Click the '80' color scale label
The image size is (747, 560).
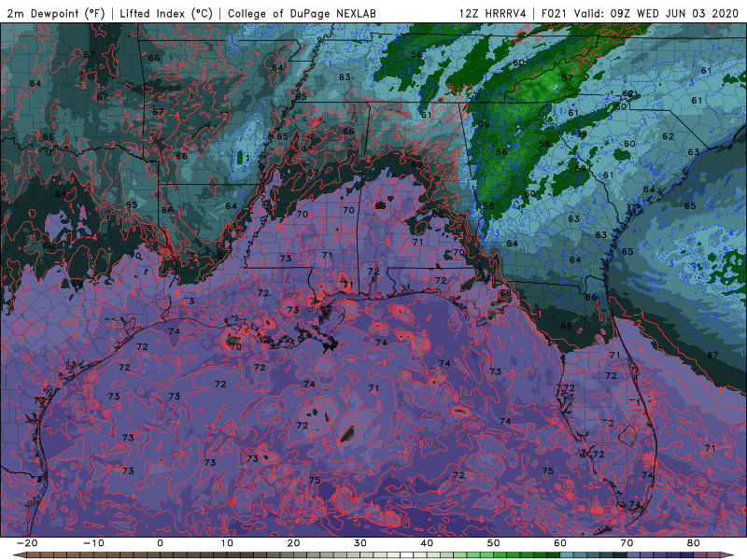(694, 543)
